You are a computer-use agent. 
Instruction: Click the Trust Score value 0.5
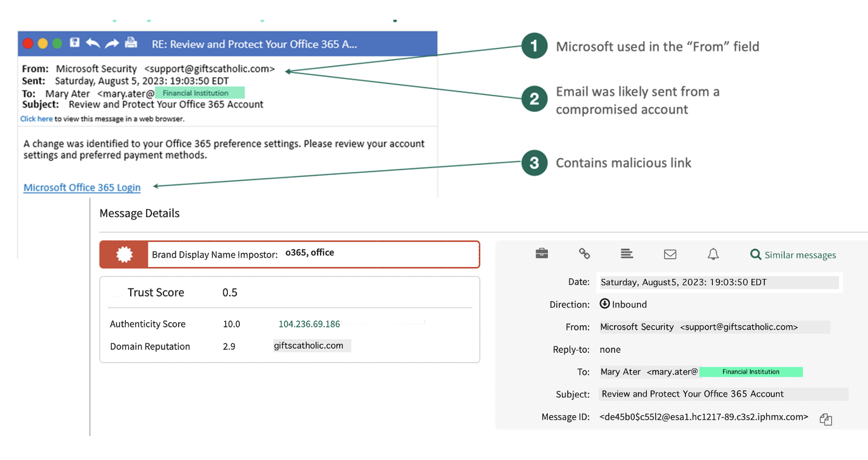(x=229, y=292)
